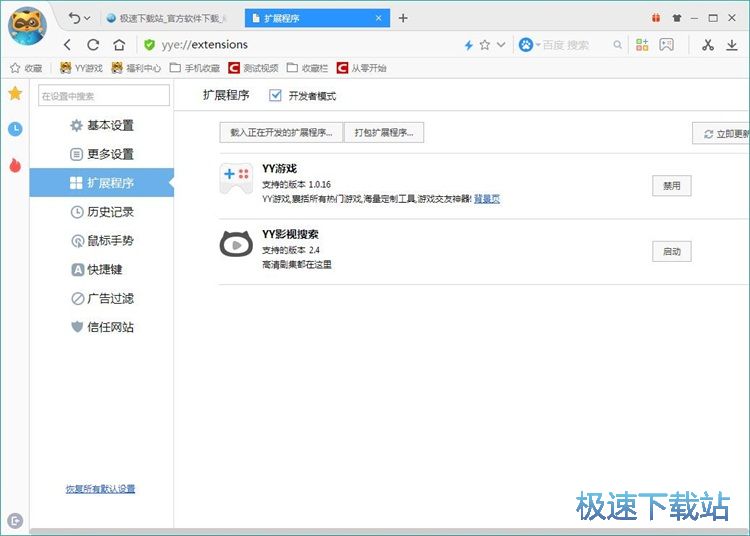Open 信任网站 in settings menu

102,327
